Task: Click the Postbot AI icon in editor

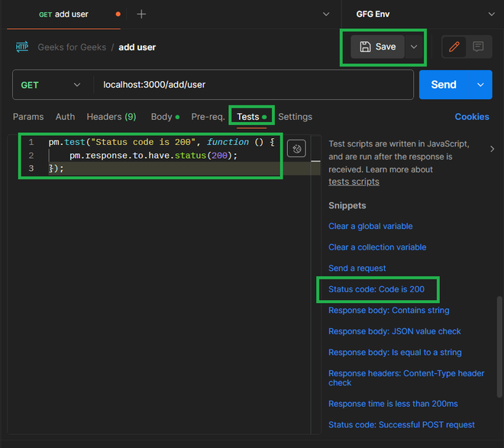Action: [x=296, y=149]
